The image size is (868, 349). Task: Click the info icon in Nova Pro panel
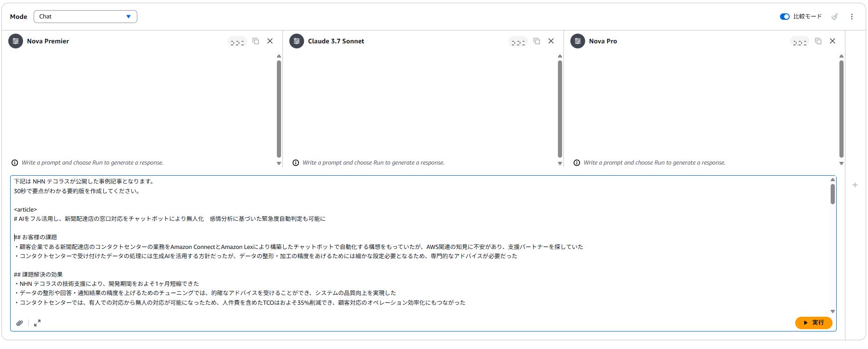click(577, 163)
